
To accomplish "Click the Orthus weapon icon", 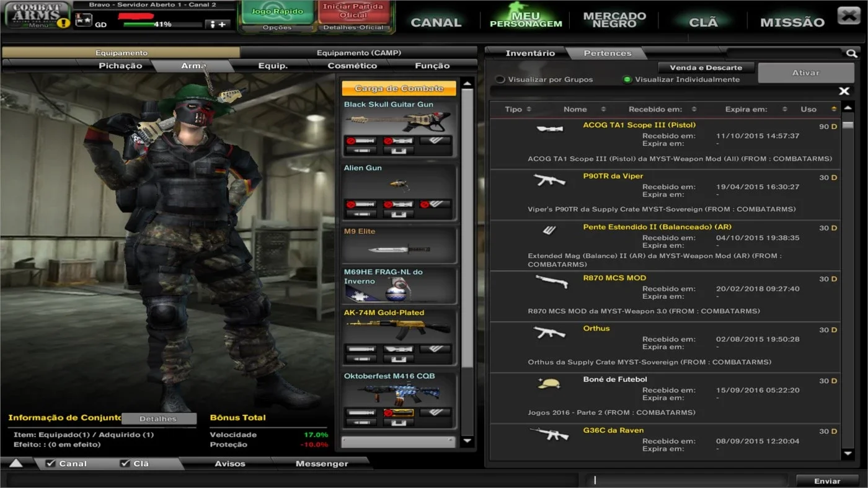I will coord(549,332).
